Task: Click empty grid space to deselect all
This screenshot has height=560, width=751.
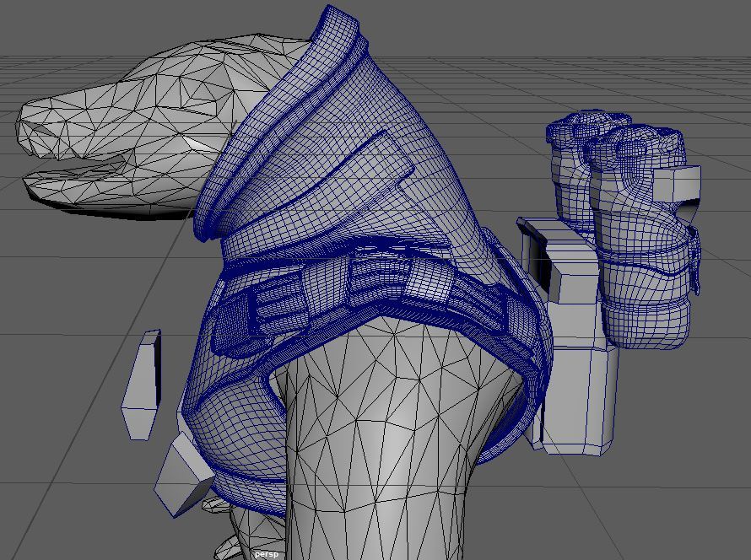Action: click(658, 472)
